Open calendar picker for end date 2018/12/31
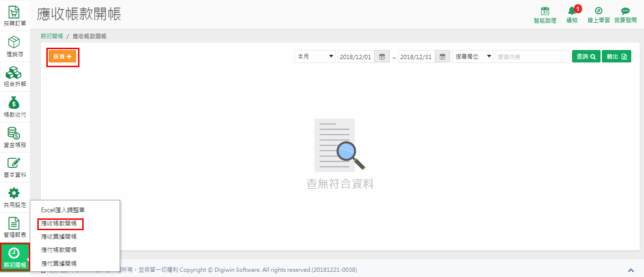644x277 pixels. click(443, 57)
